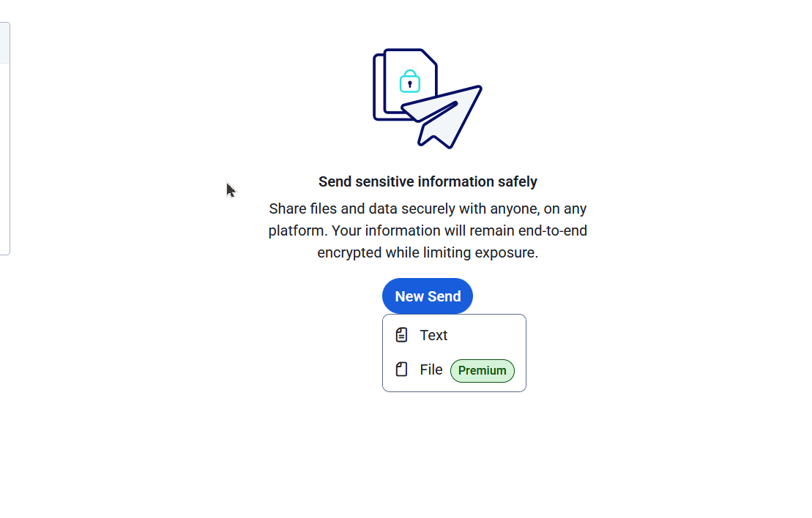
Task: Click the word "platform" in the description
Action: point(296,230)
